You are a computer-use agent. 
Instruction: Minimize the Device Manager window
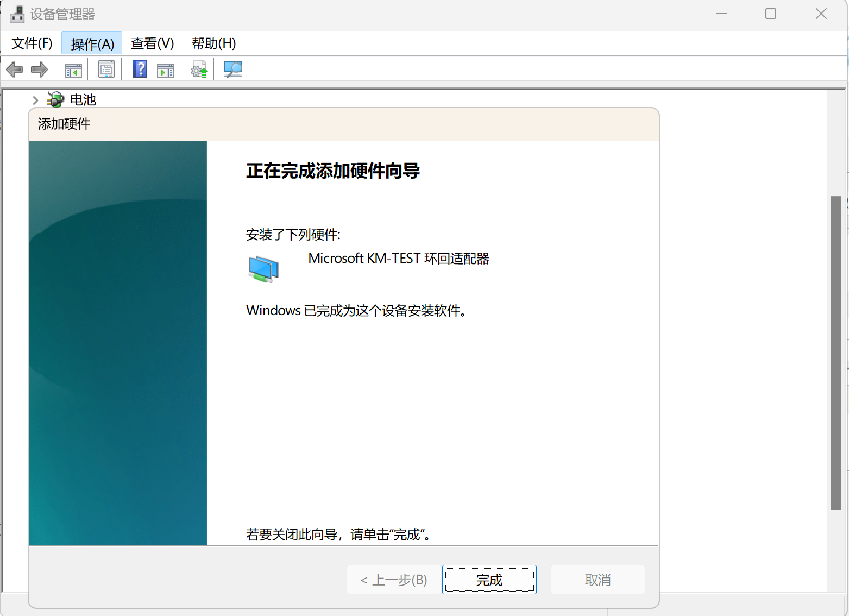pos(721,14)
